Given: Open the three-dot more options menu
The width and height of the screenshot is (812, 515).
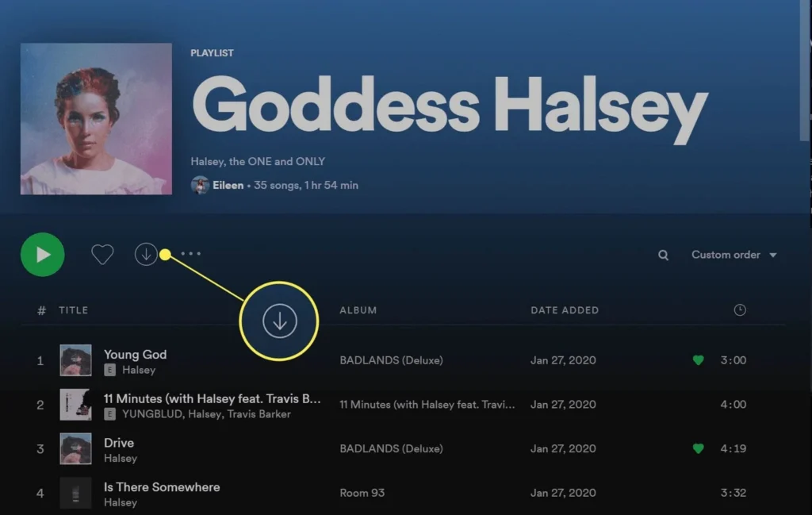Looking at the screenshot, I should [x=190, y=254].
